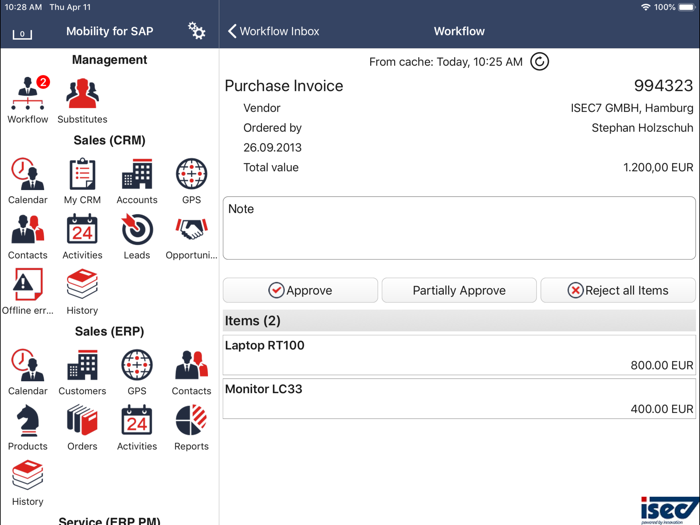This screenshot has height=525, width=700.
Task: Open the Sales (CRM) History books icon
Action: (x=82, y=284)
